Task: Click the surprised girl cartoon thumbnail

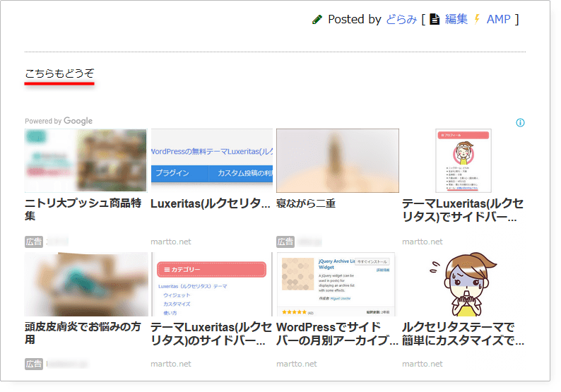Action: 463,285
